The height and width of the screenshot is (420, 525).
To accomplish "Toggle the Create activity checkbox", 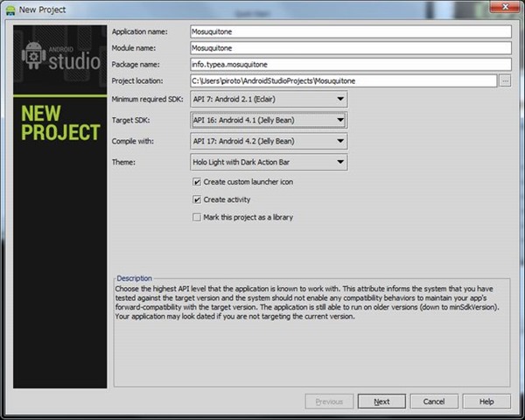I will [197, 199].
